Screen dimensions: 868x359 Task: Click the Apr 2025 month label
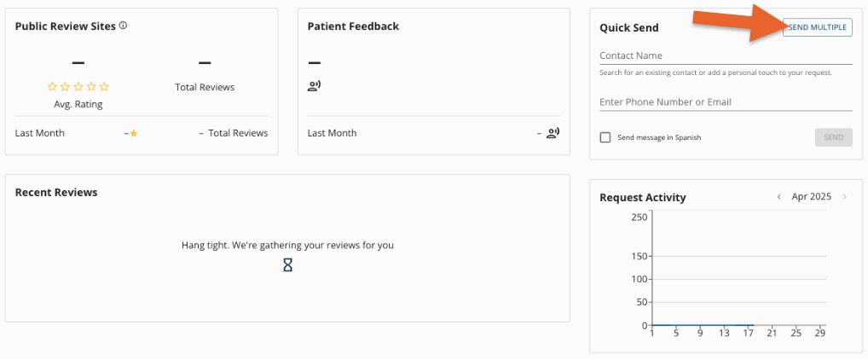811,197
